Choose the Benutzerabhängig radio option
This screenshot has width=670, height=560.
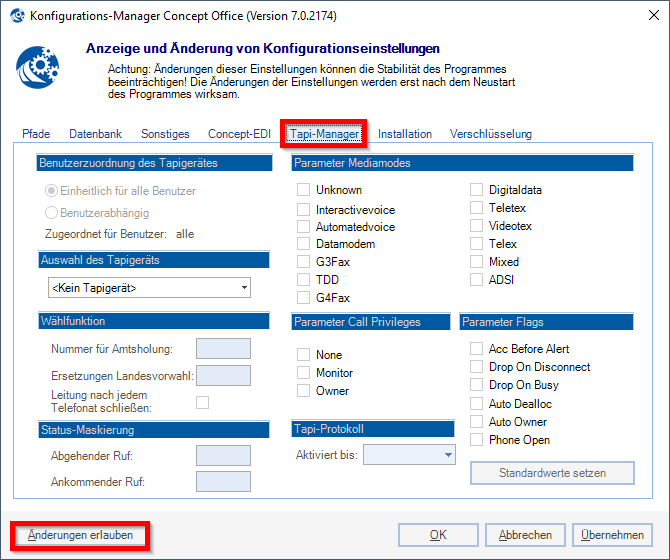click(53, 212)
